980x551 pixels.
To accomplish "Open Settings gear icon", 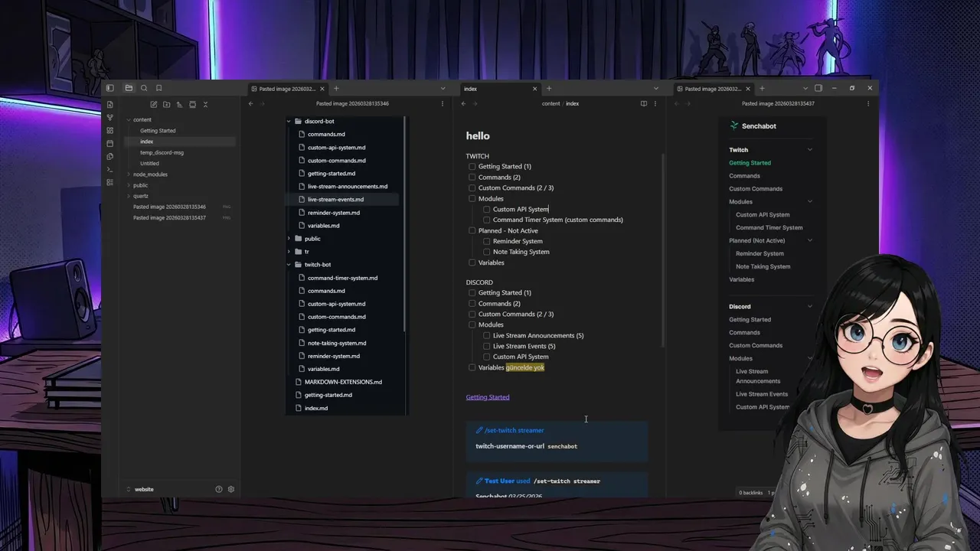I will 231,489.
